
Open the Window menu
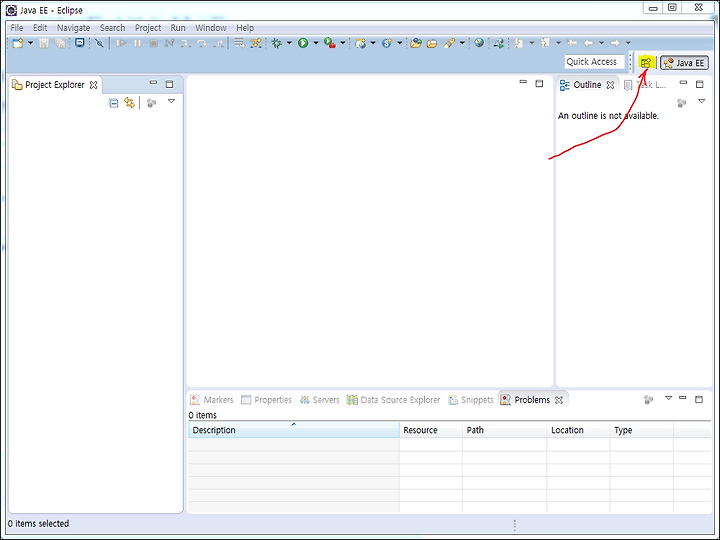[x=211, y=28]
